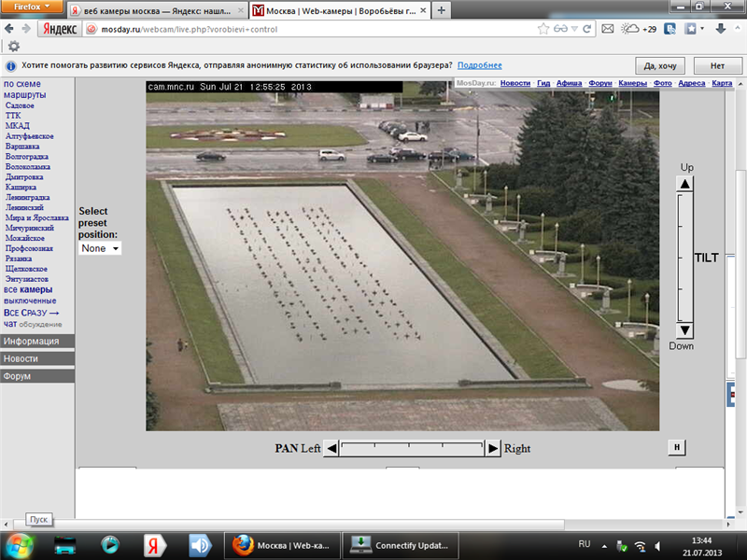Click the Яндекс home button
This screenshot has width=747, height=560.
60,29
